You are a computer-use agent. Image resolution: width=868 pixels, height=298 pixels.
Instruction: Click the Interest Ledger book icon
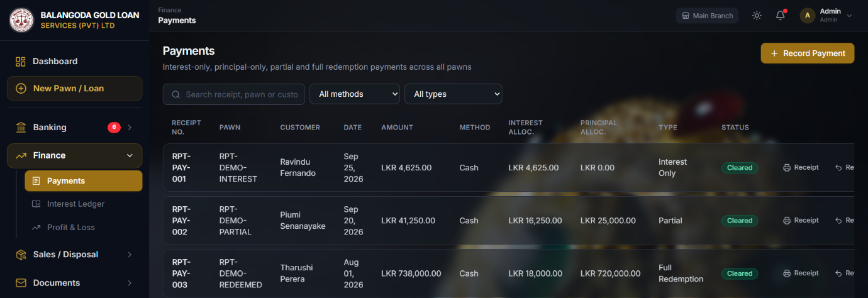tap(36, 204)
